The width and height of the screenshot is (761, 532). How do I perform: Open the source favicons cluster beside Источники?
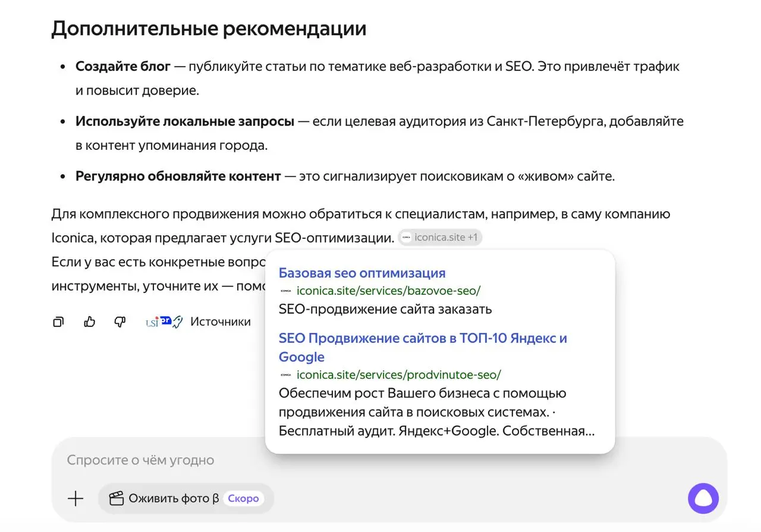tap(164, 322)
